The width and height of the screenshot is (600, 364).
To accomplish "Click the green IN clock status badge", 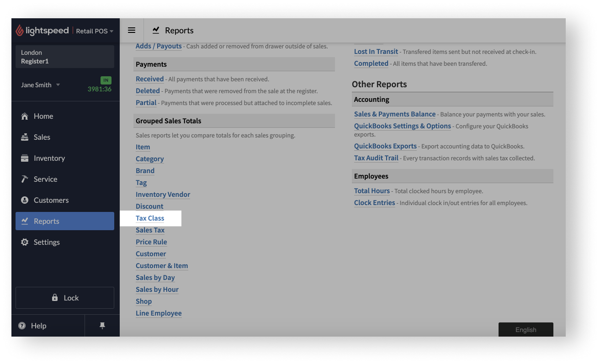I will pos(106,80).
